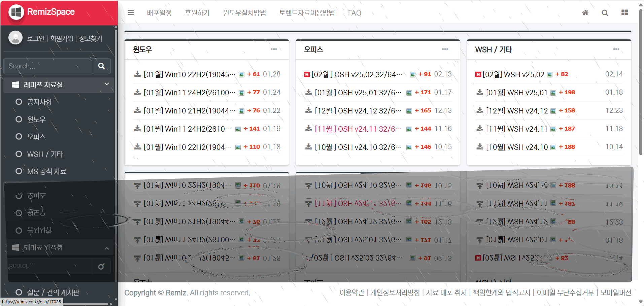
Task: Click the download icon beside WSH v25.01 post
Action: click(480, 92)
